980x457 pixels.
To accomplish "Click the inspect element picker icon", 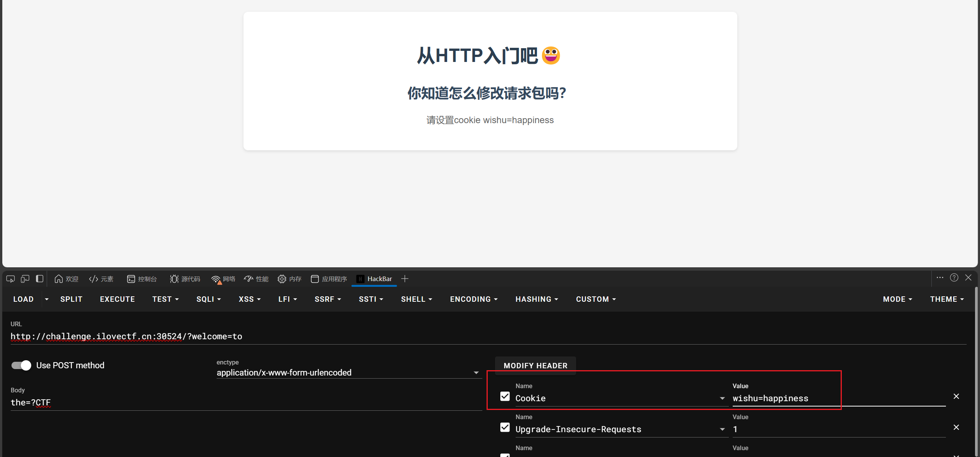I will click(x=10, y=279).
